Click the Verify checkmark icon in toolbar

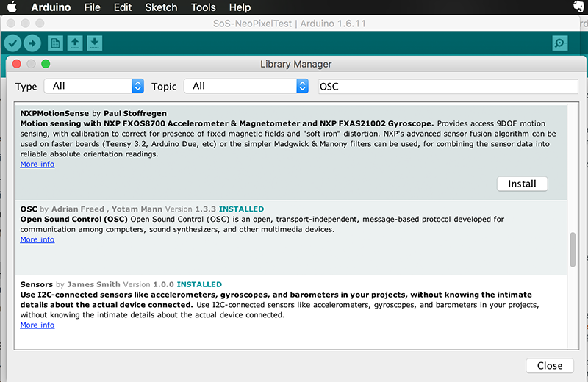click(x=12, y=43)
